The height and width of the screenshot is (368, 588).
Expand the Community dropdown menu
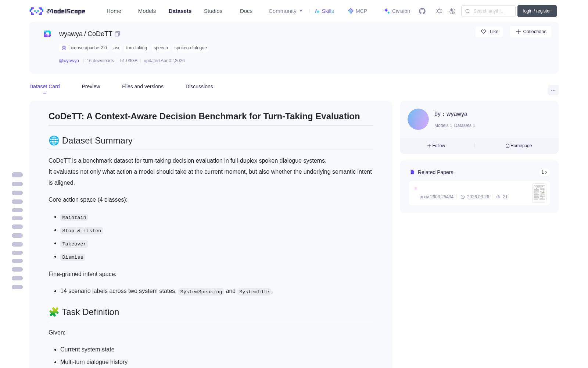tap(286, 11)
